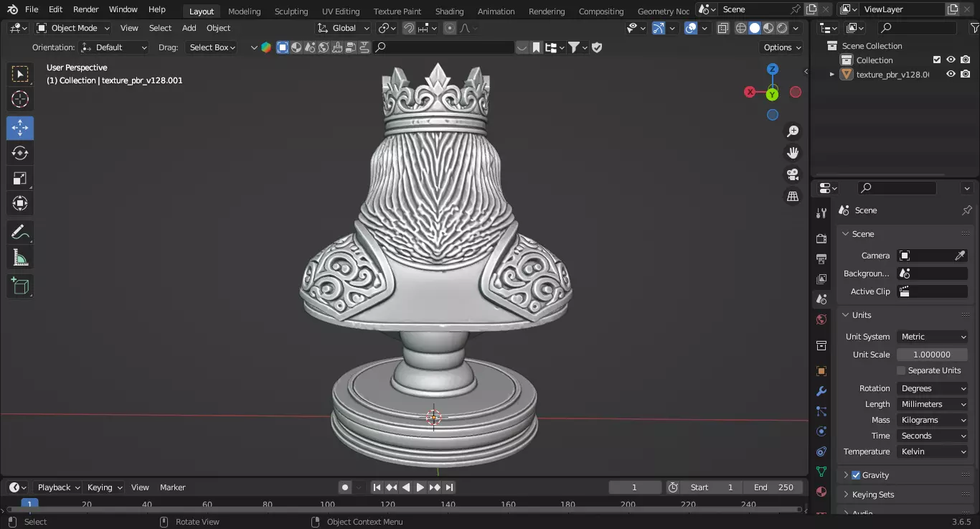Open the timeline Marker menu

(x=172, y=487)
